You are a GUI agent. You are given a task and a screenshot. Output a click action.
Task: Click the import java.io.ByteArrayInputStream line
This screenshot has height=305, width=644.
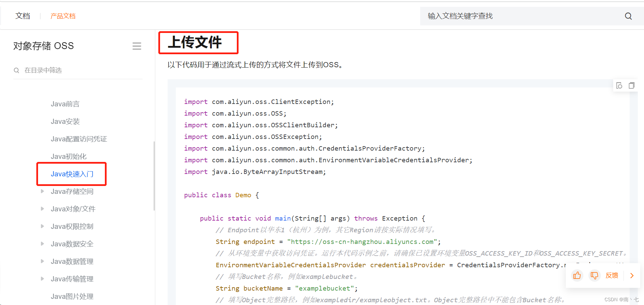[x=255, y=172]
